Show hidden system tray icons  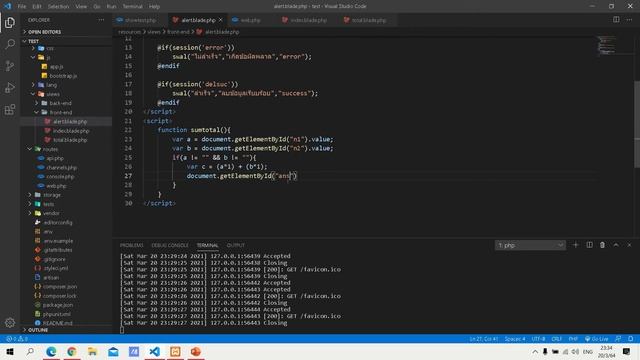[535, 351]
